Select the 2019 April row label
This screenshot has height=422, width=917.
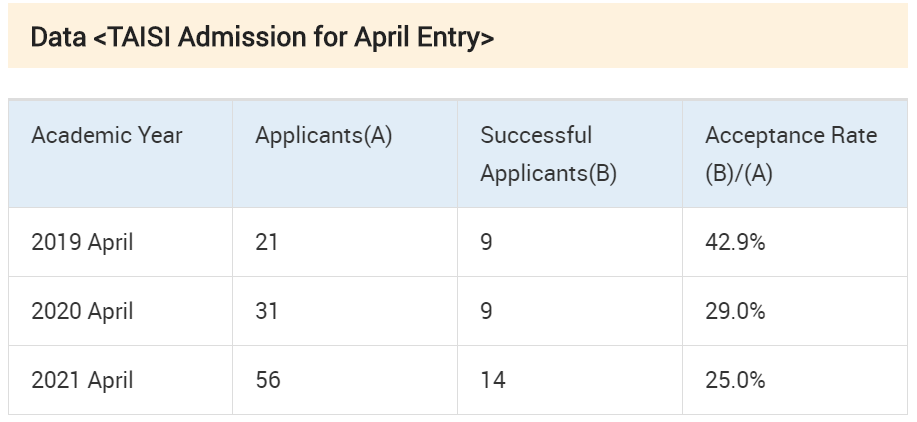click(82, 242)
